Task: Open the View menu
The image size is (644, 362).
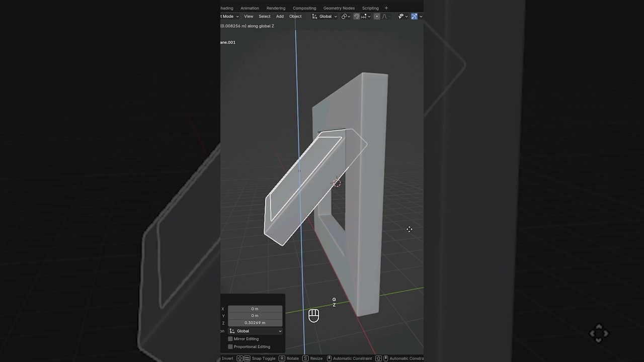Action: (249, 16)
